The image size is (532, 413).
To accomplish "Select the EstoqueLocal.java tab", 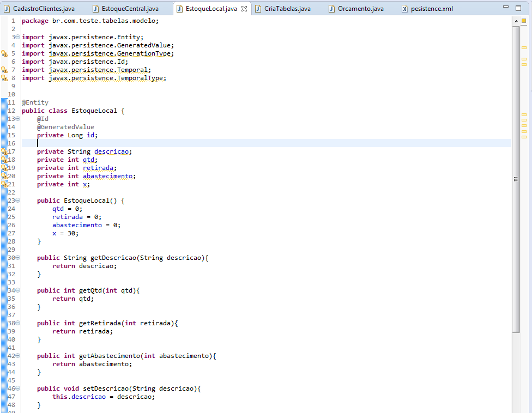I will coord(211,9).
